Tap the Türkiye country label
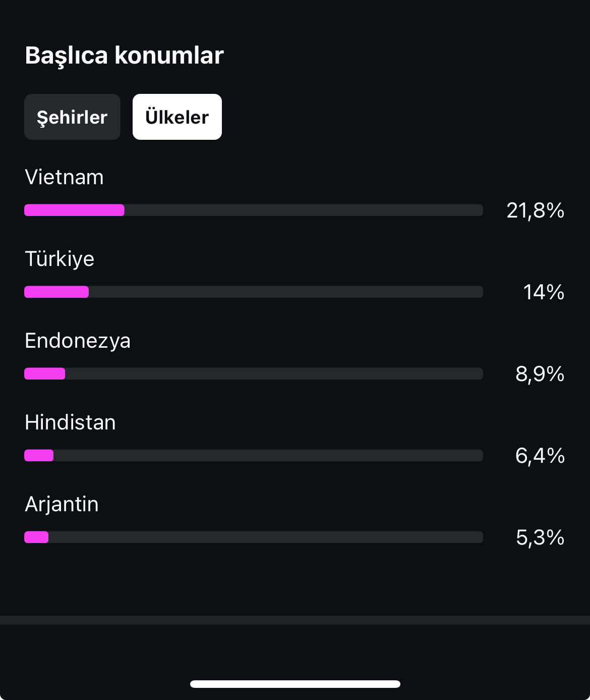The width and height of the screenshot is (590, 700). click(60, 259)
